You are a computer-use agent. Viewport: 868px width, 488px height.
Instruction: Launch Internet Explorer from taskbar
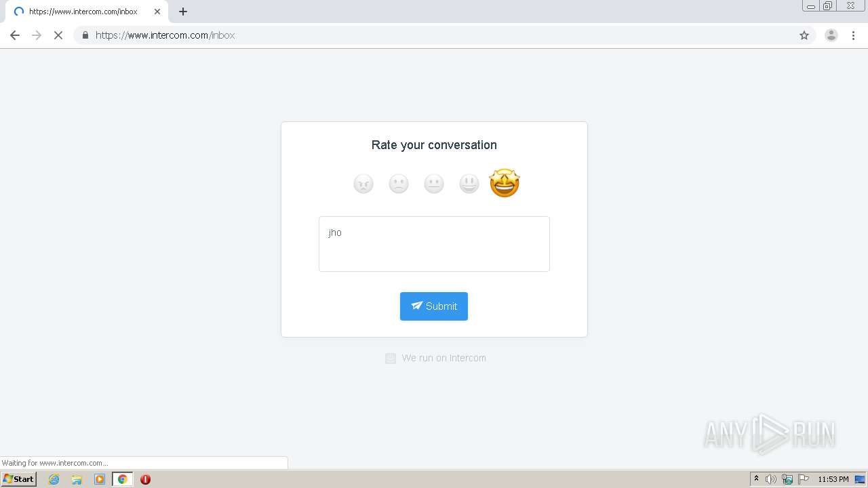54,479
